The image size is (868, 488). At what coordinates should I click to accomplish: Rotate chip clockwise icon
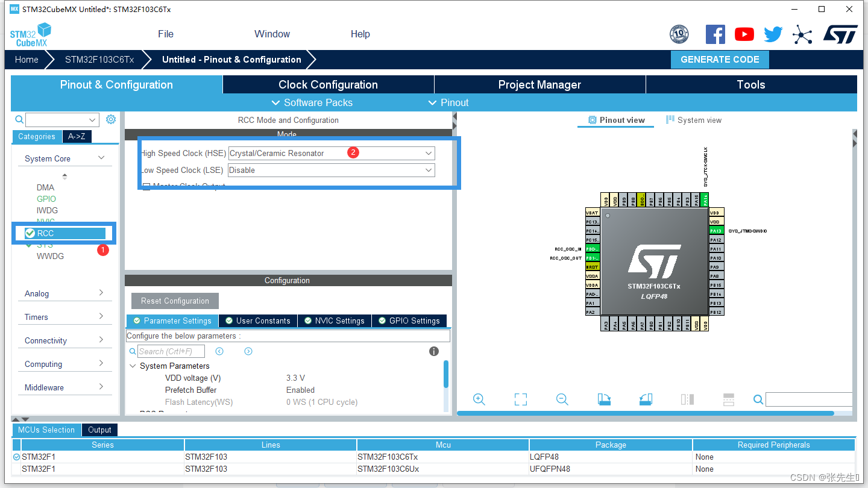pyautogui.click(x=604, y=399)
